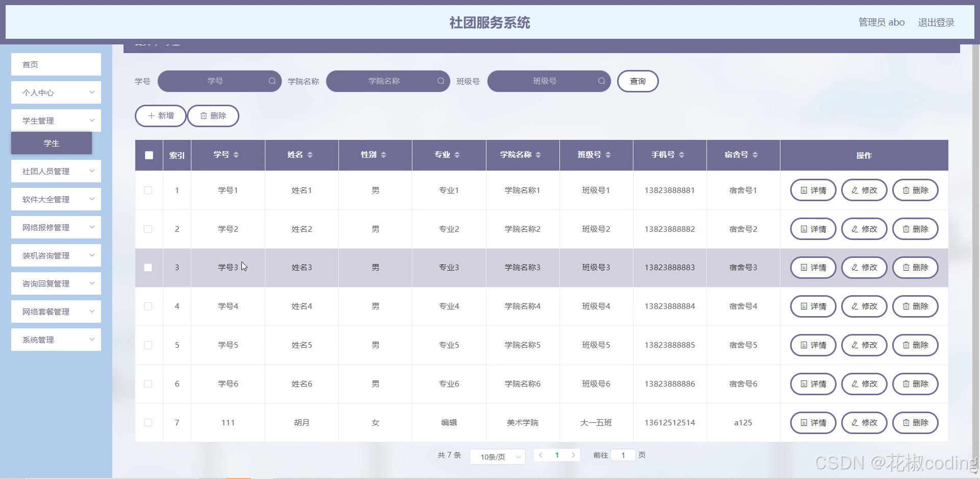Click the toolbar 删除 button above table
Viewport: 980px width, 479px height.
point(213,116)
